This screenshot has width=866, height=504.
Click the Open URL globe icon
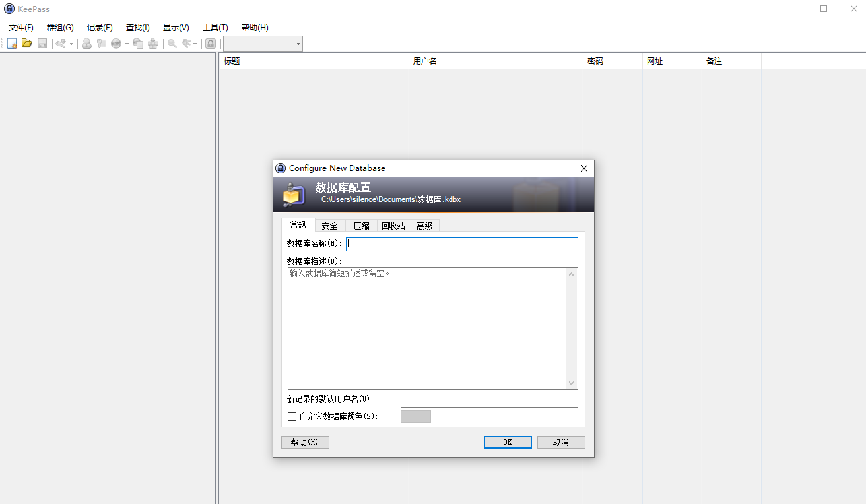point(116,44)
